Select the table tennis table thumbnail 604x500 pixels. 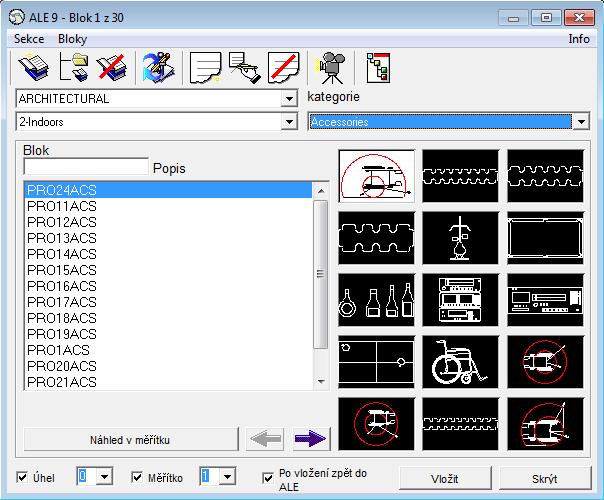(x=376, y=362)
